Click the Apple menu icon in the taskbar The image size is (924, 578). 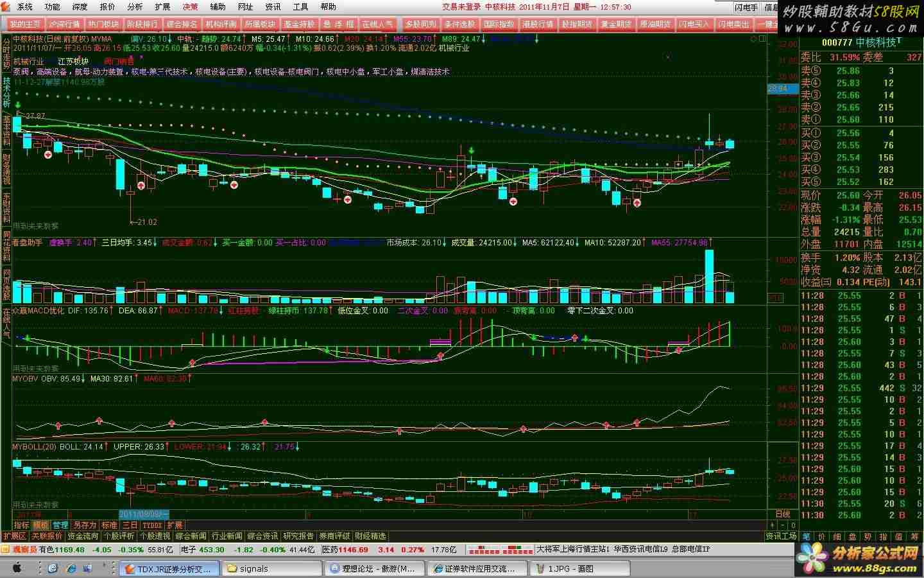tap(18, 568)
